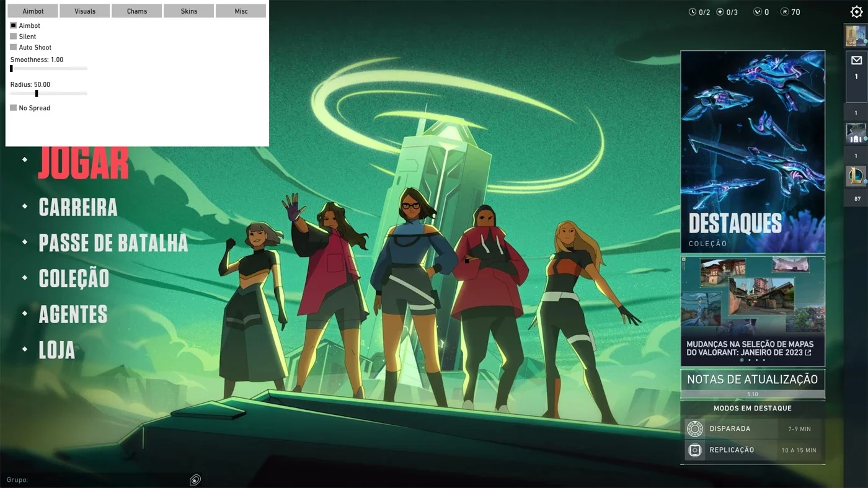The image size is (868, 488).
Task: Enable the Silent checkbox
Action: pyautogui.click(x=13, y=37)
